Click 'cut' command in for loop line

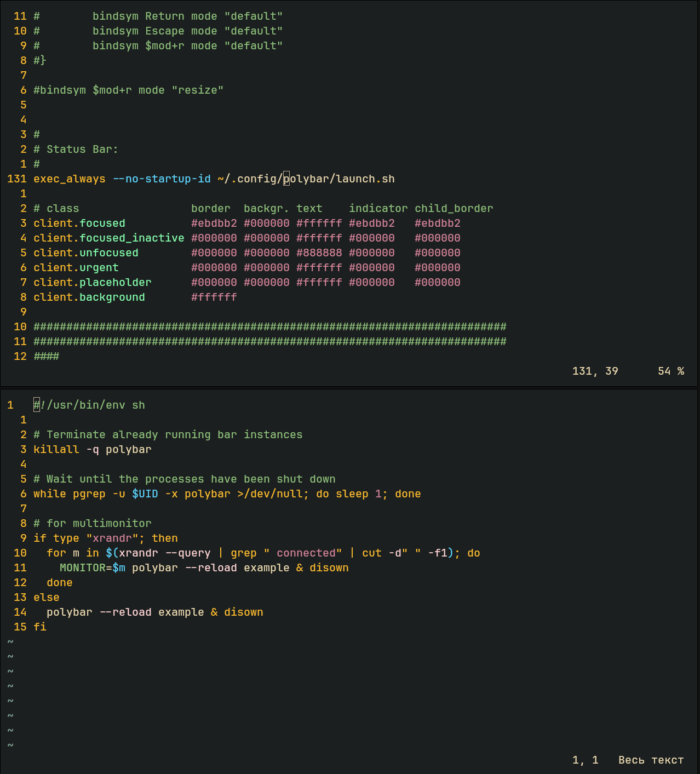[x=372, y=553]
